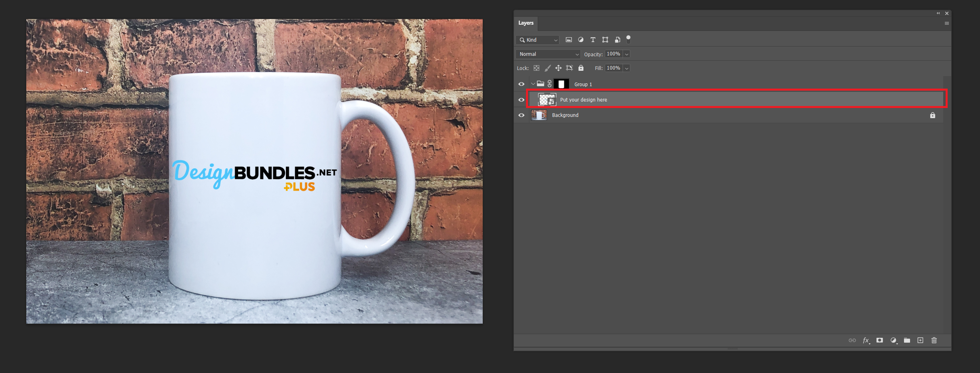The image size is (980, 373).
Task: Select the Put your design here layer
Action: (737, 99)
